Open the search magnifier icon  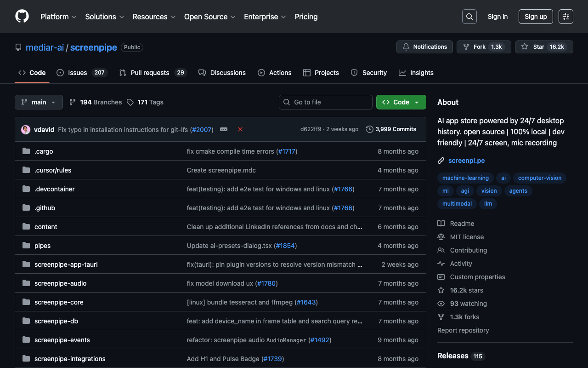point(469,17)
